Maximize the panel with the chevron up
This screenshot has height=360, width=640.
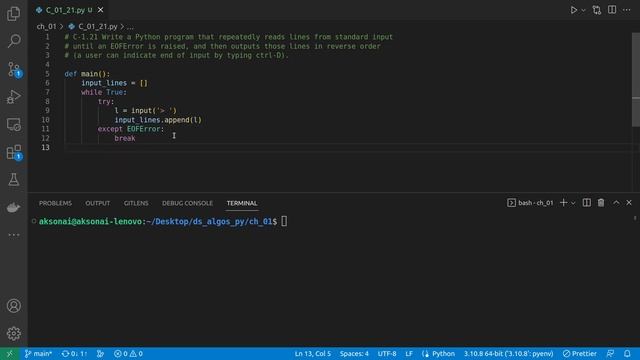(x=616, y=202)
